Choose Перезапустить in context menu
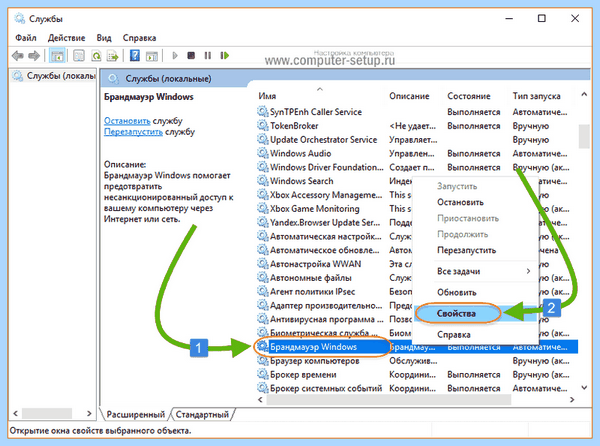600x446 pixels. tap(466, 250)
